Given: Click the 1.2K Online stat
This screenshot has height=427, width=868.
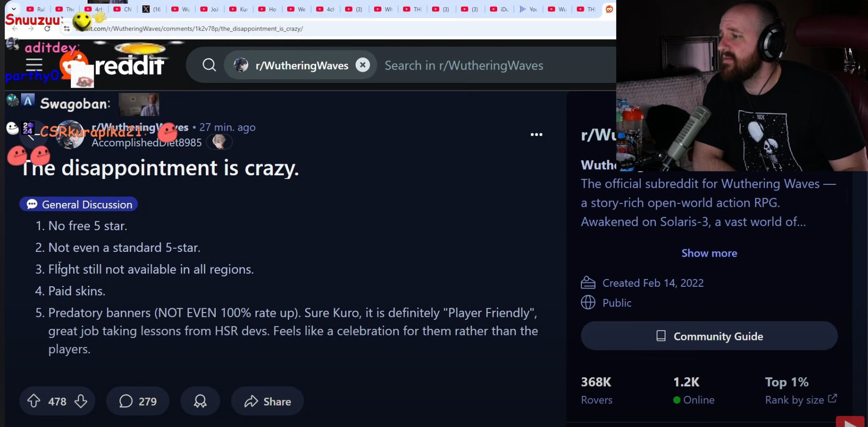Looking at the screenshot, I should (x=693, y=390).
